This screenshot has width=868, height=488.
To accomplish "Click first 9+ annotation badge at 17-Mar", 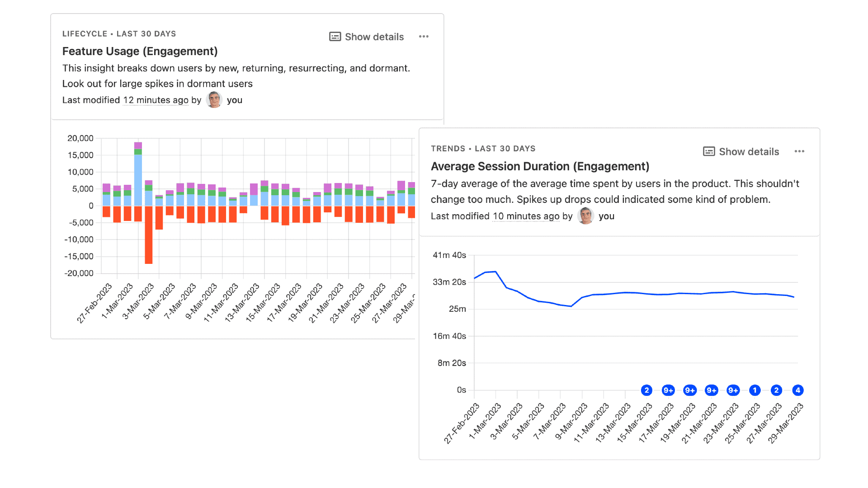I will tap(668, 390).
